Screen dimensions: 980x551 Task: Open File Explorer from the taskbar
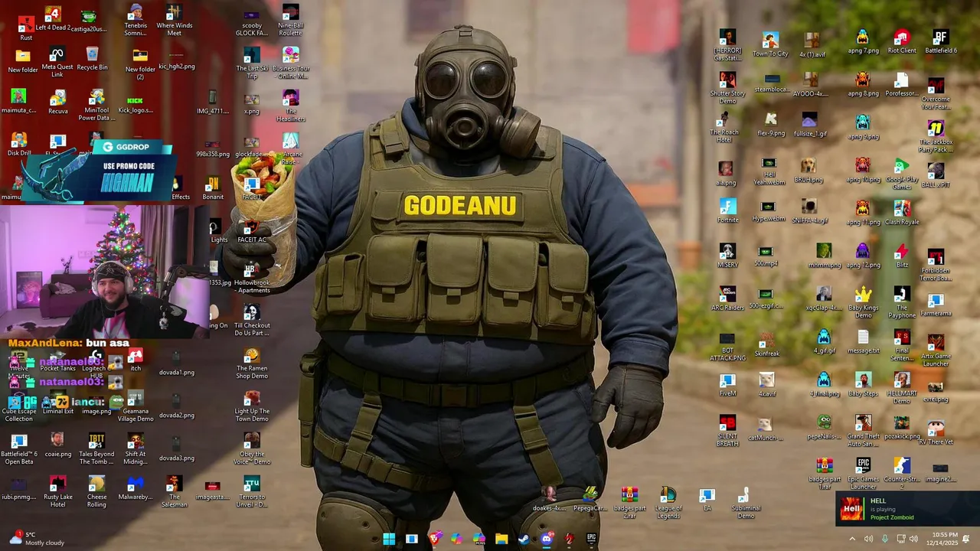pos(501,539)
